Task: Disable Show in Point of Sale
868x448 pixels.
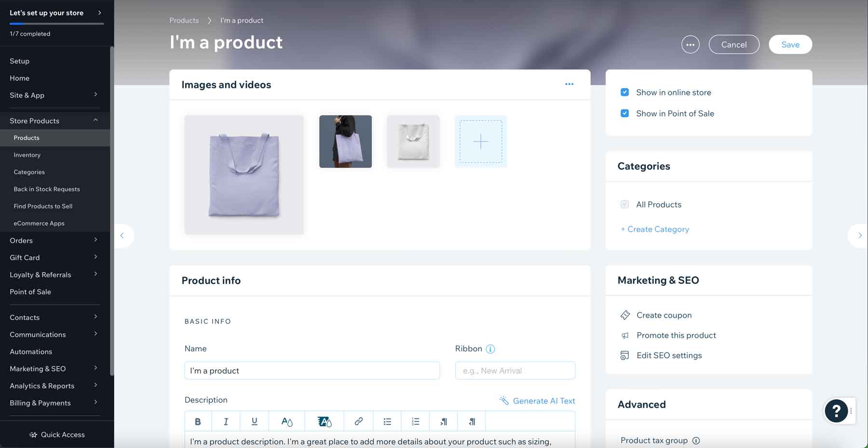Action: [x=625, y=113]
